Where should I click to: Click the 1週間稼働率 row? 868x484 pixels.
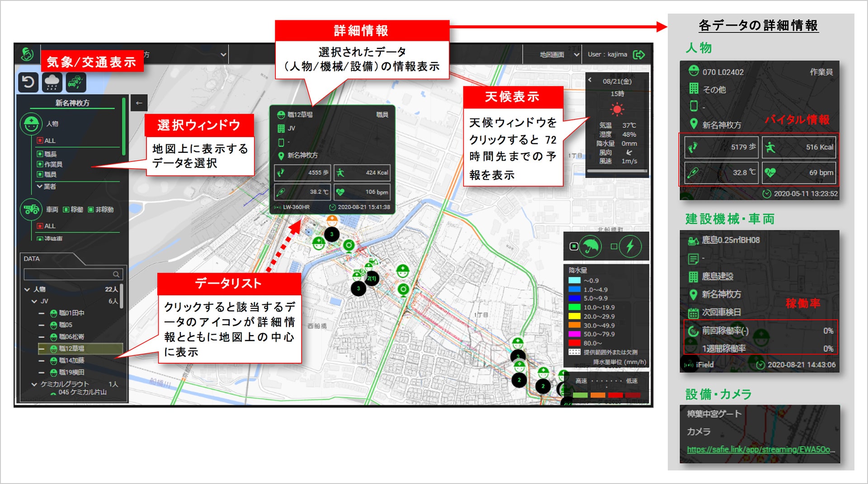(760, 349)
